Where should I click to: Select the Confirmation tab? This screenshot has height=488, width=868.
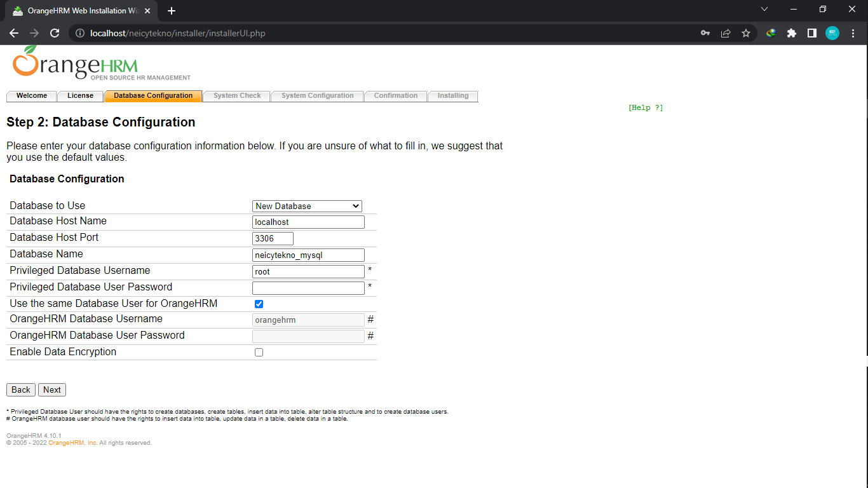(x=396, y=96)
